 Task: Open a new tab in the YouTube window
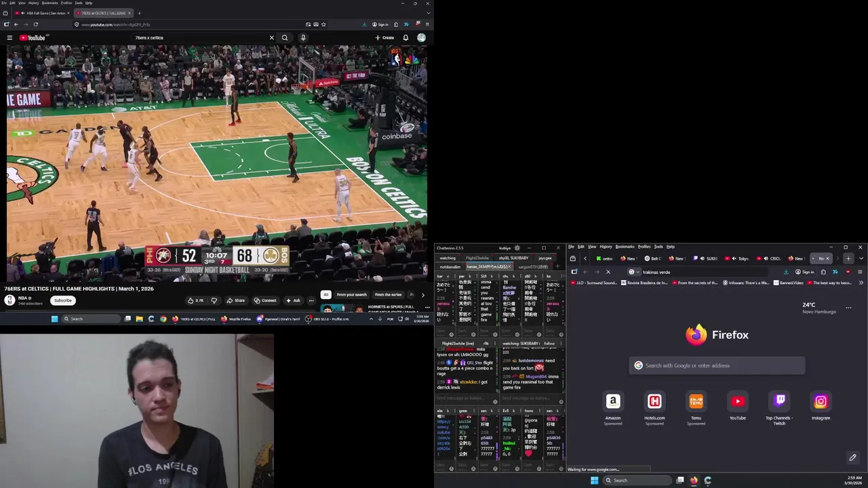(x=140, y=13)
